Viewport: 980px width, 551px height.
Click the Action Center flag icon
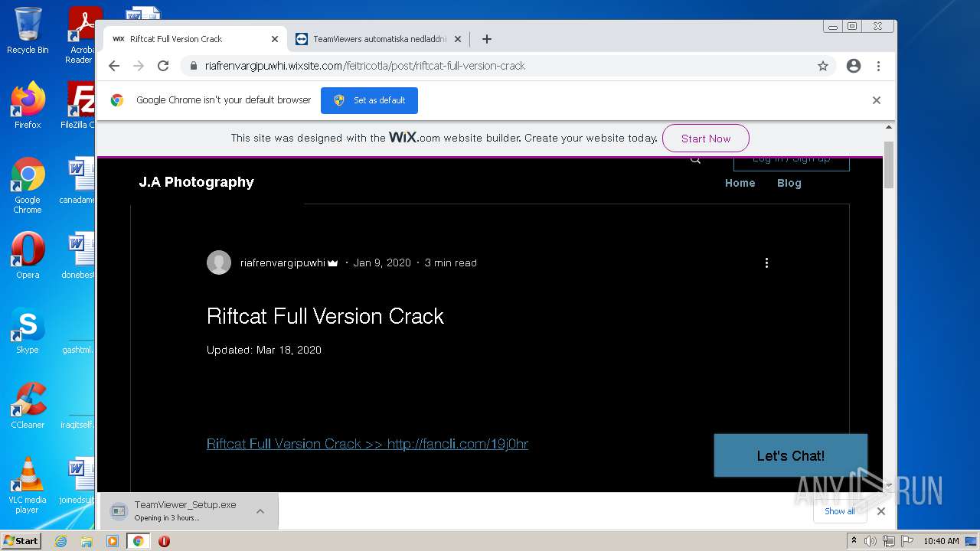pyautogui.click(x=906, y=541)
